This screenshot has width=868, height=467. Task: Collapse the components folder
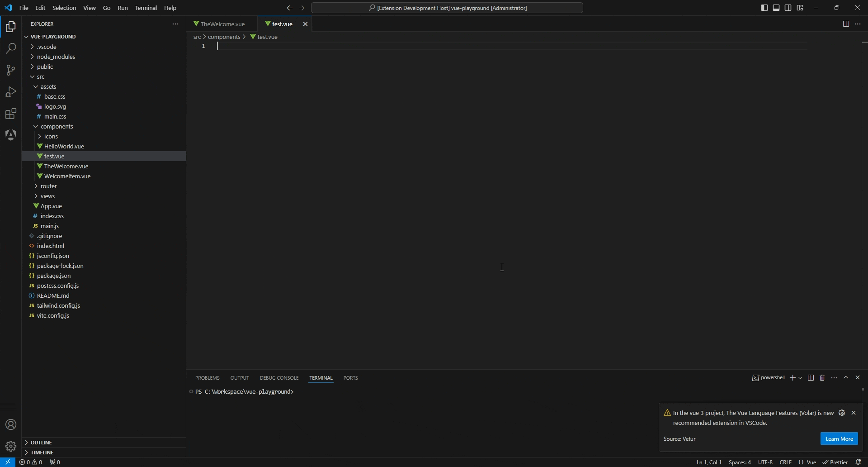click(x=104, y=127)
